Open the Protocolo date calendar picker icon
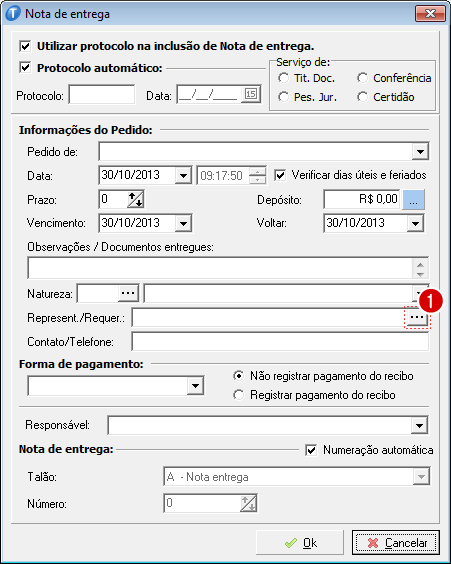Viewport: 451px width, 564px height. tap(251, 94)
